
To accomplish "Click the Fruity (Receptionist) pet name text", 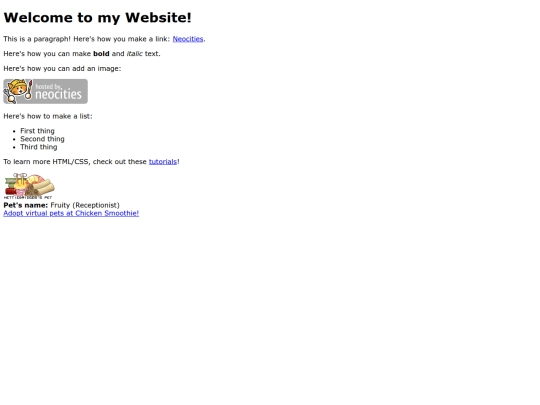I will 85,205.
